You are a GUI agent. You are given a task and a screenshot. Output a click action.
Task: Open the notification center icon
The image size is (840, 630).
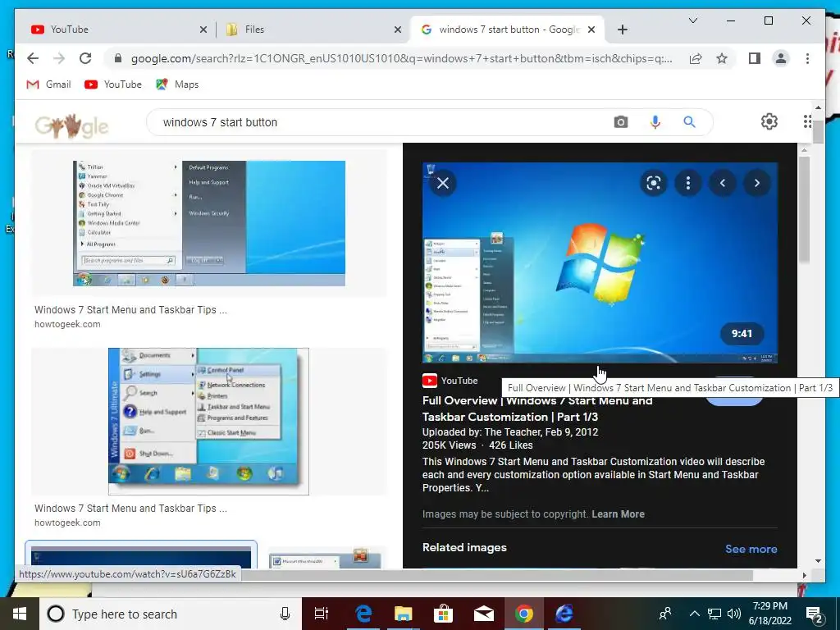[815, 614]
